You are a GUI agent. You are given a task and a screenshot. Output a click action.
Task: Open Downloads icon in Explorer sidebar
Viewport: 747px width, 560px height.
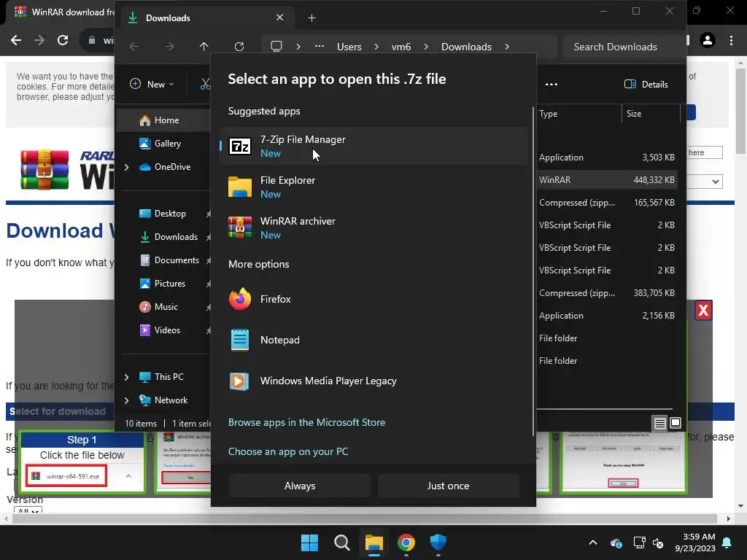click(x=145, y=237)
